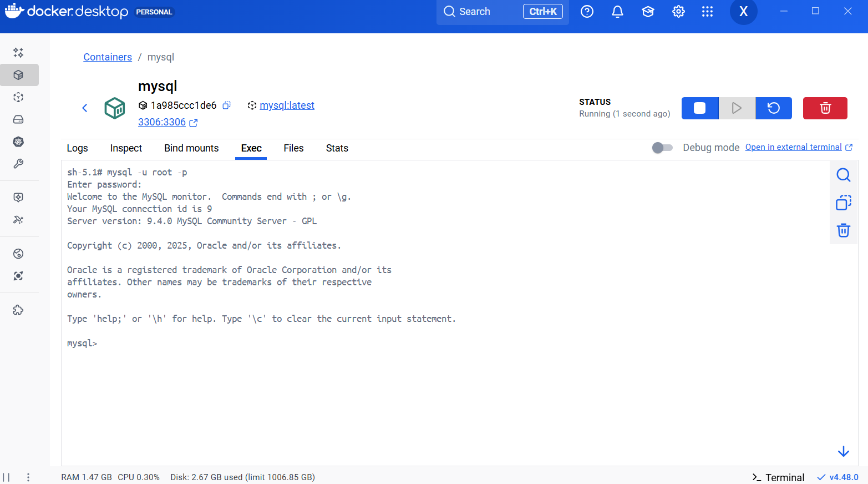Clear the terminal with trash icon
Image resolution: width=868 pixels, height=484 pixels.
pyautogui.click(x=844, y=230)
